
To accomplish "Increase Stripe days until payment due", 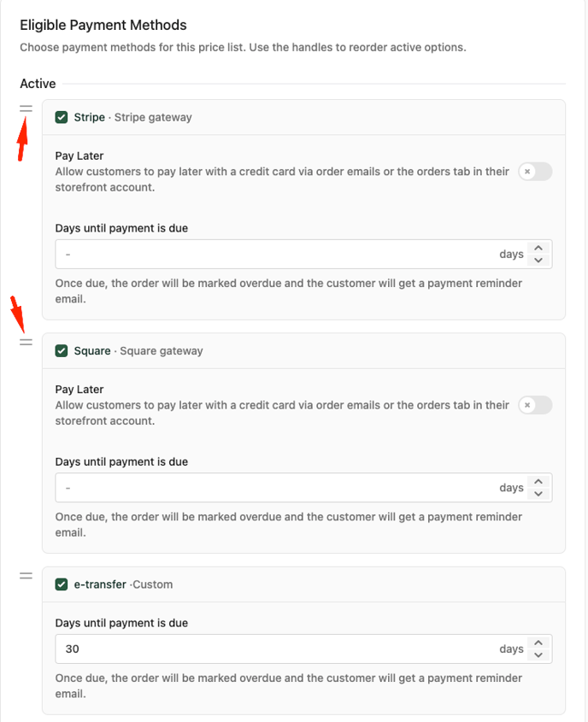I will [538, 249].
